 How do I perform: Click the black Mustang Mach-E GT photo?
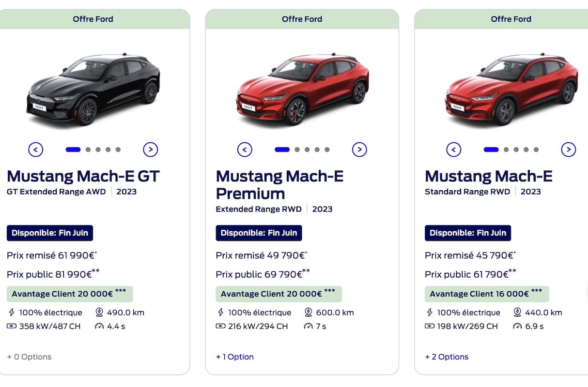point(93,89)
